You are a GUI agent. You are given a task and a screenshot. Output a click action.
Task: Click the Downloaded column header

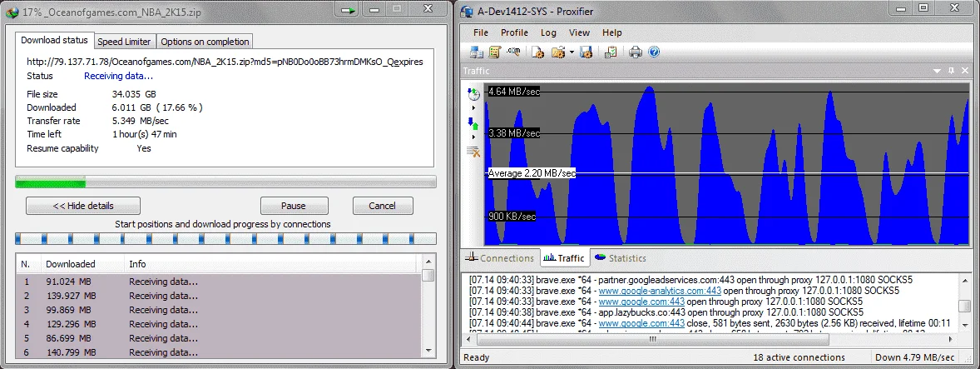click(x=82, y=264)
